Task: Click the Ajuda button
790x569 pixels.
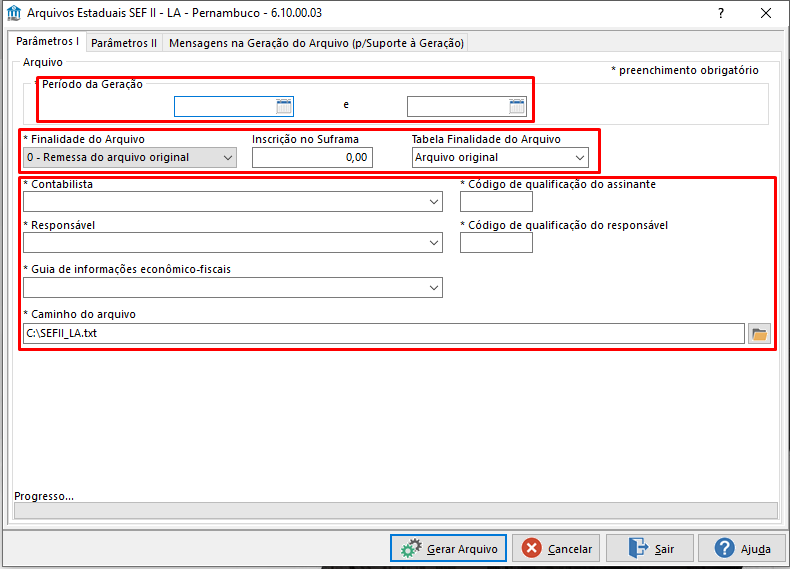Action: 742,548
